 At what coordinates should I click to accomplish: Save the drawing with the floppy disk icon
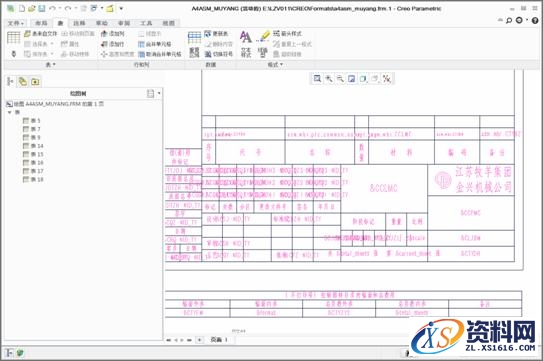click(x=41, y=9)
